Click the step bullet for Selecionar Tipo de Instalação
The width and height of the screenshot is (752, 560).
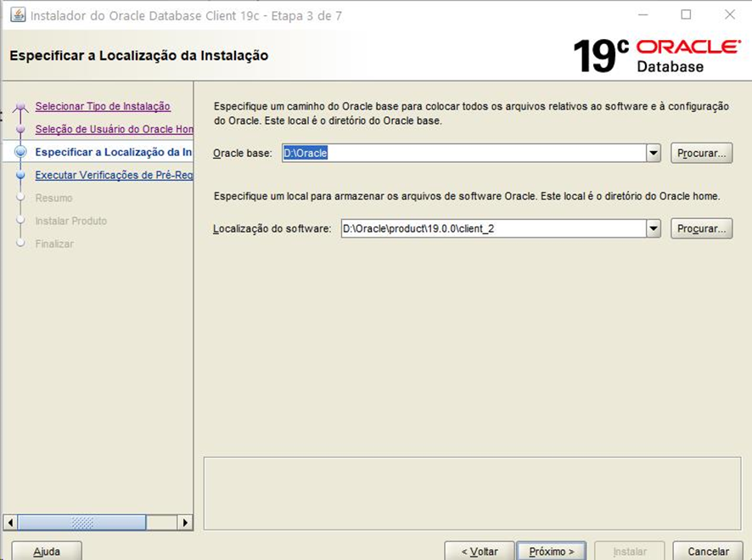(x=20, y=106)
